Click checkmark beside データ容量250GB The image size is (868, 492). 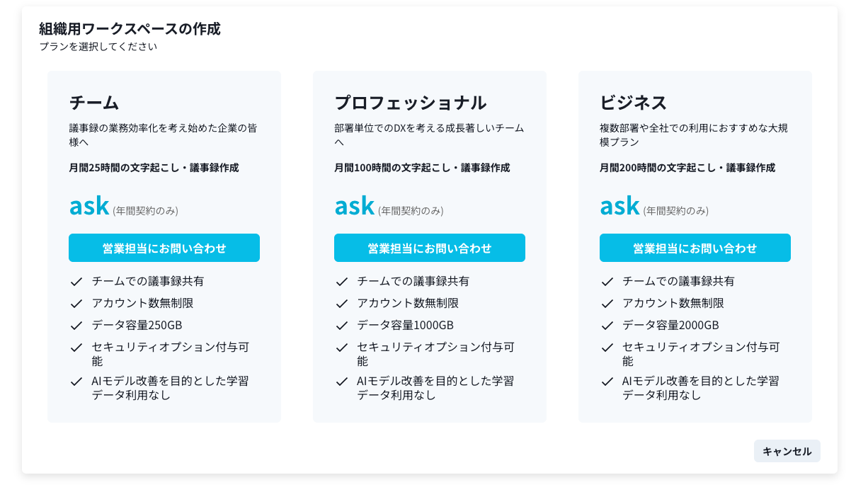pos(76,326)
